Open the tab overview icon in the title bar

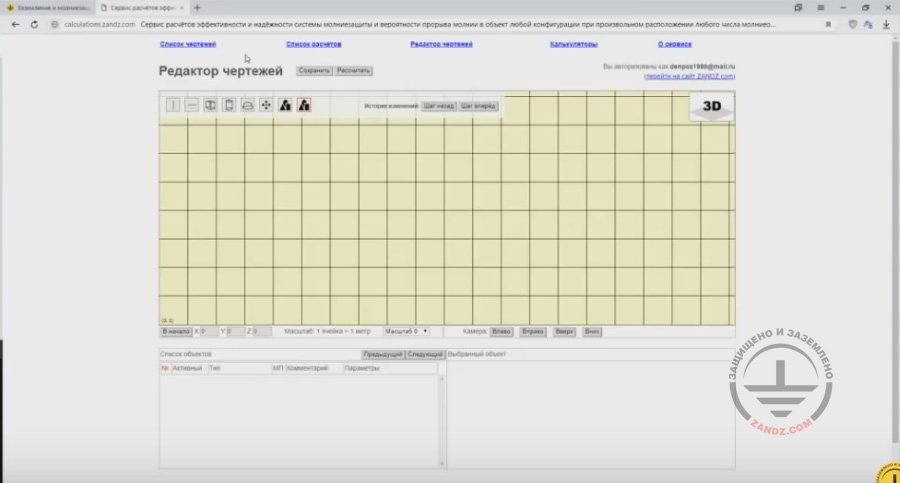798,7
